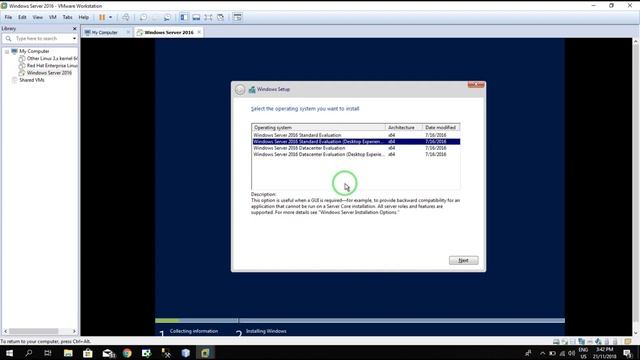640x360 pixels.
Task: Click the Library scrollbar left arrow
Action: pyautogui.click(x=5, y=331)
